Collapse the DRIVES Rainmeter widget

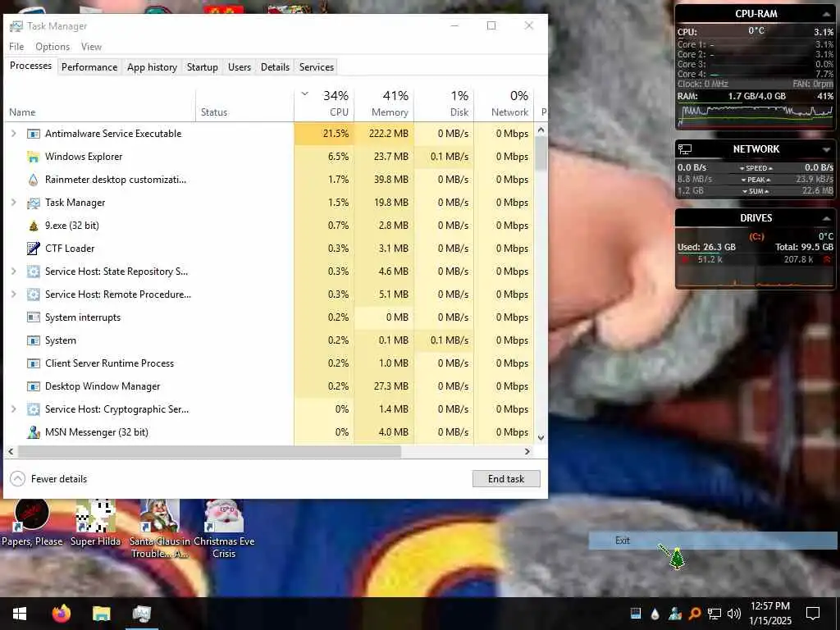point(826,218)
